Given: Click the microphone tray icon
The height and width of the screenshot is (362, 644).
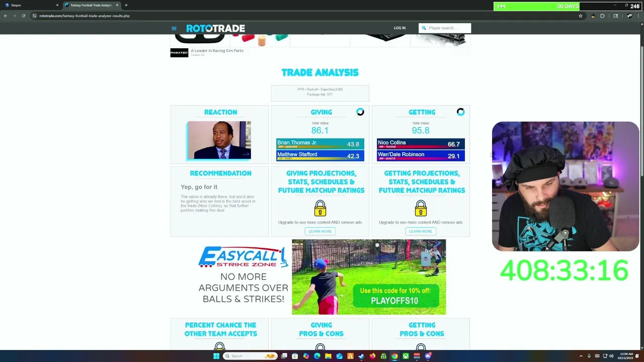Looking at the screenshot, I should coord(589,356).
